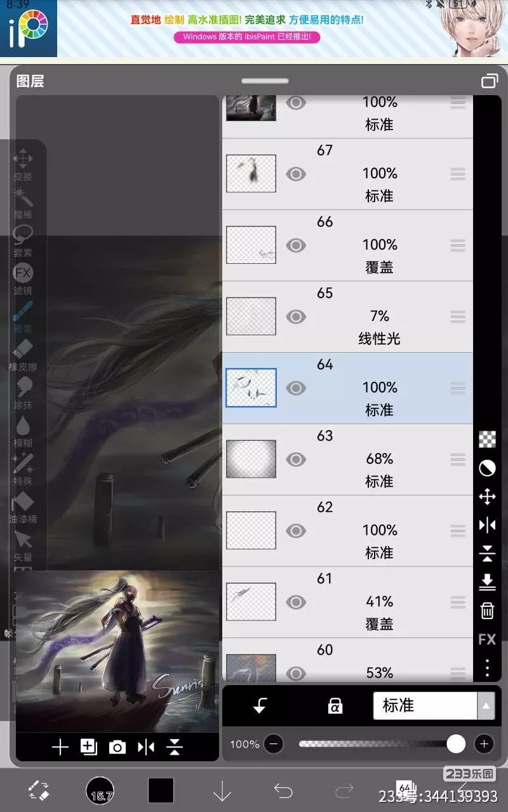Open the FX Filter (滤镜) tool

click(x=23, y=278)
